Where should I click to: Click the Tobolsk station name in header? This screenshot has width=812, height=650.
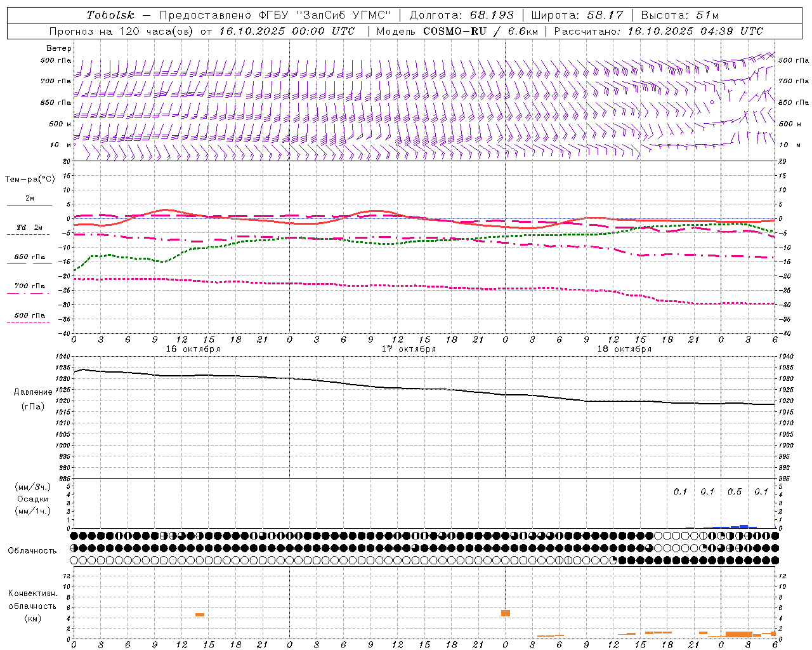[x=110, y=15]
